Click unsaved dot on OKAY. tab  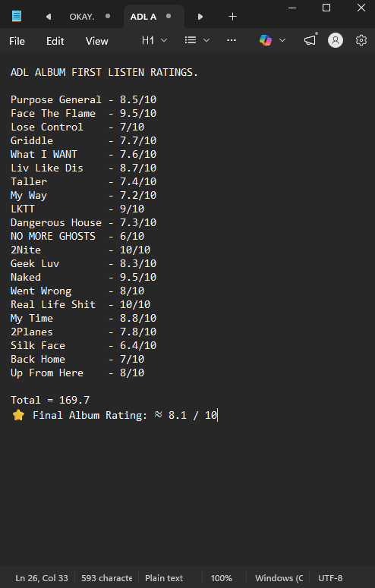point(108,16)
